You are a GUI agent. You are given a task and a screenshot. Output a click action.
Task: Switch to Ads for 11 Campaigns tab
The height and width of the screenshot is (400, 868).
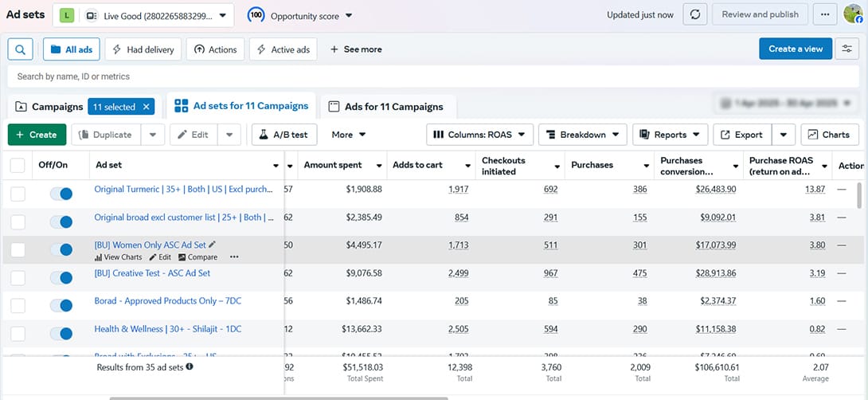pyautogui.click(x=386, y=107)
